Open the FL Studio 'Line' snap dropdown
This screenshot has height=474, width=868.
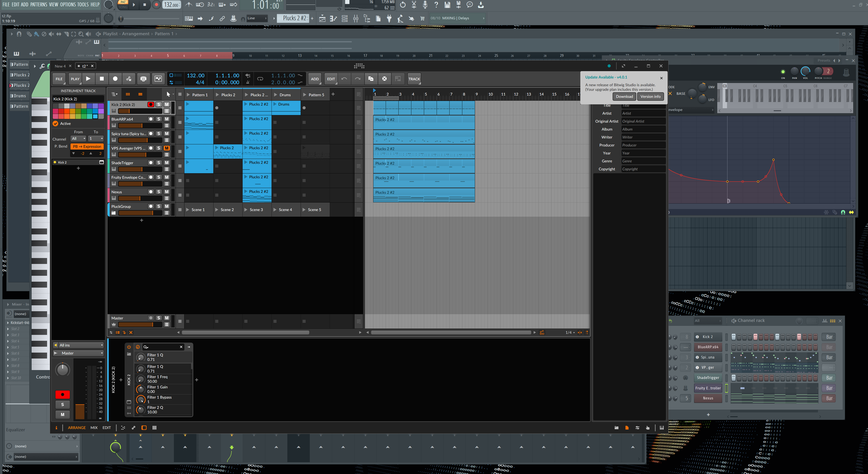tap(257, 18)
